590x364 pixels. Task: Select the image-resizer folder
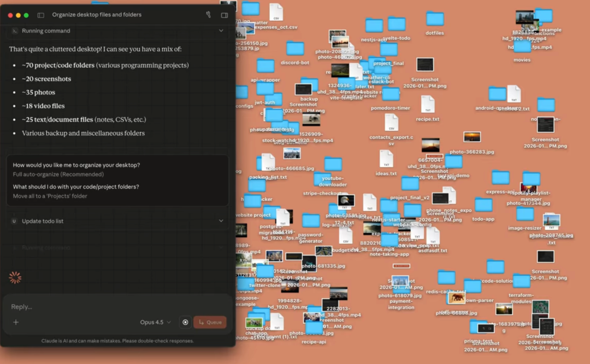tap(524, 214)
